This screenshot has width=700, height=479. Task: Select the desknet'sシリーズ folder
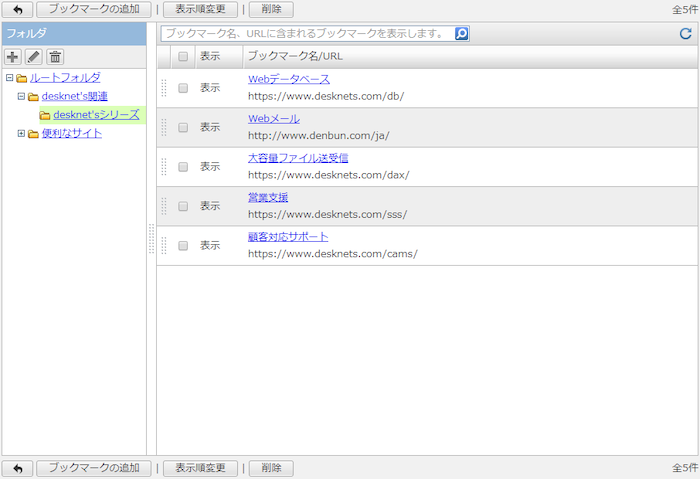96,115
